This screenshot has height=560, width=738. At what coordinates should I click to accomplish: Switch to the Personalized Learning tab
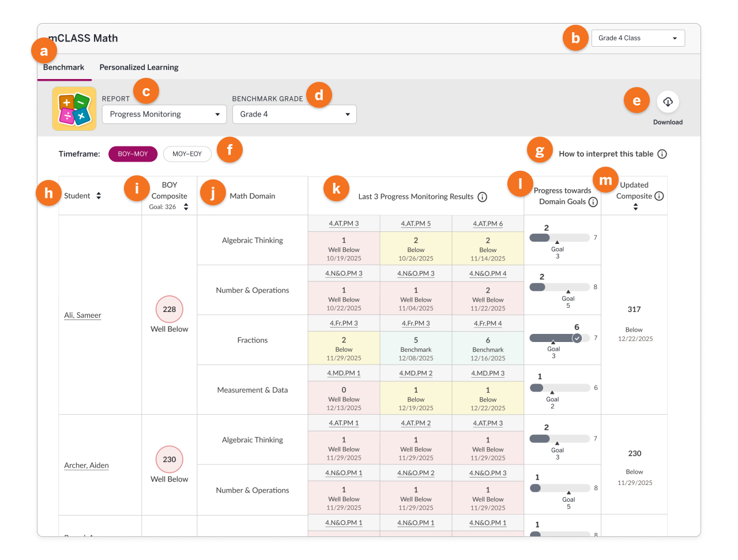pyautogui.click(x=139, y=67)
